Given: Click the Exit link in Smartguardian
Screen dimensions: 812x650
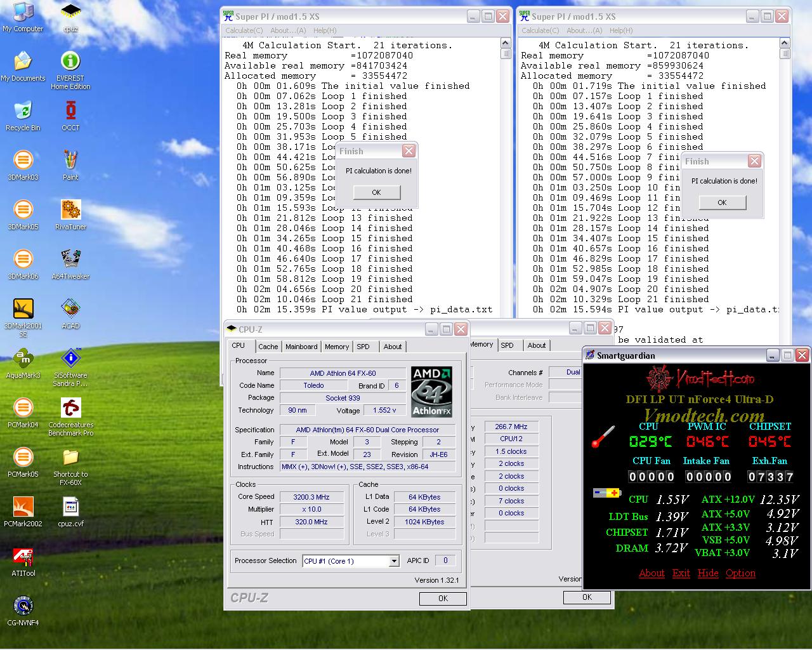Looking at the screenshot, I should click(681, 573).
